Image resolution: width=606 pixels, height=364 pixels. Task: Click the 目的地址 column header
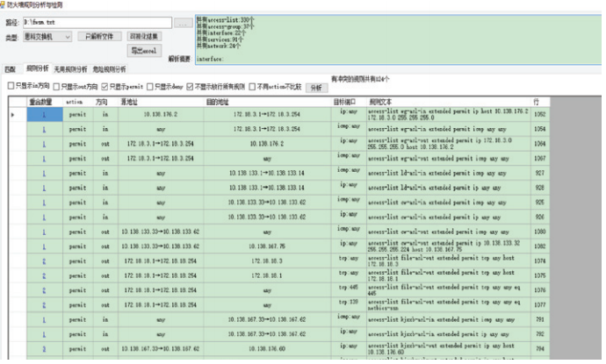click(x=263, y=102)
